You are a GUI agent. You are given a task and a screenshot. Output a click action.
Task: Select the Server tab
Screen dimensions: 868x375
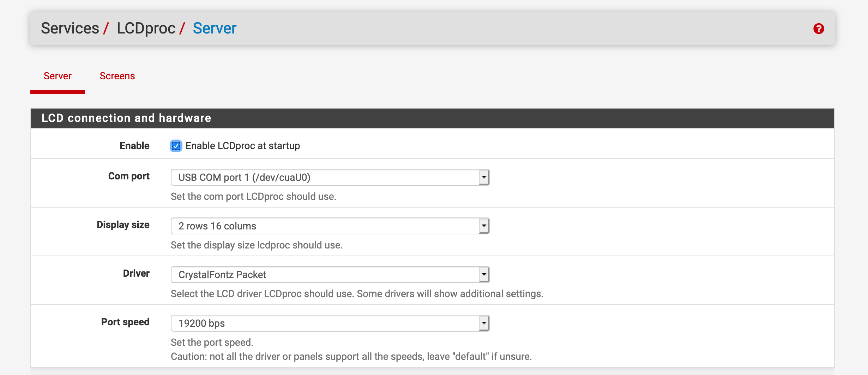tap(58, 76)
